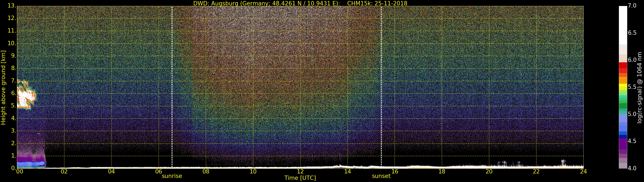Click the 'sunset' label below the axis
The image size is (644, 182).
click(x=381, y=176)
